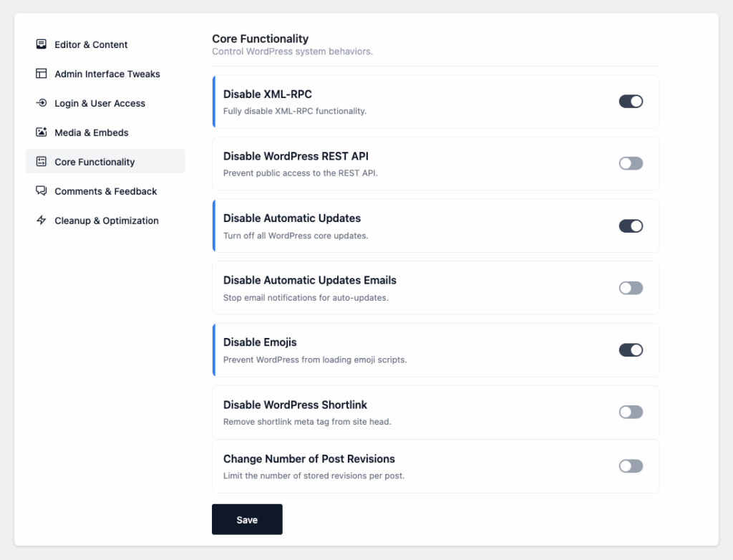The height and width of the screenshot is (560, 733).
Task: Click the Comments & Feedback chat icon
Action: tap(42, 191)
